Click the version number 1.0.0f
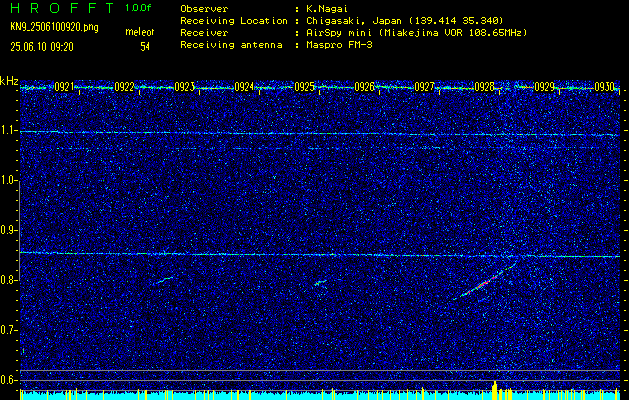This screenshot has height=400, width=629. [x=138, y=8]
